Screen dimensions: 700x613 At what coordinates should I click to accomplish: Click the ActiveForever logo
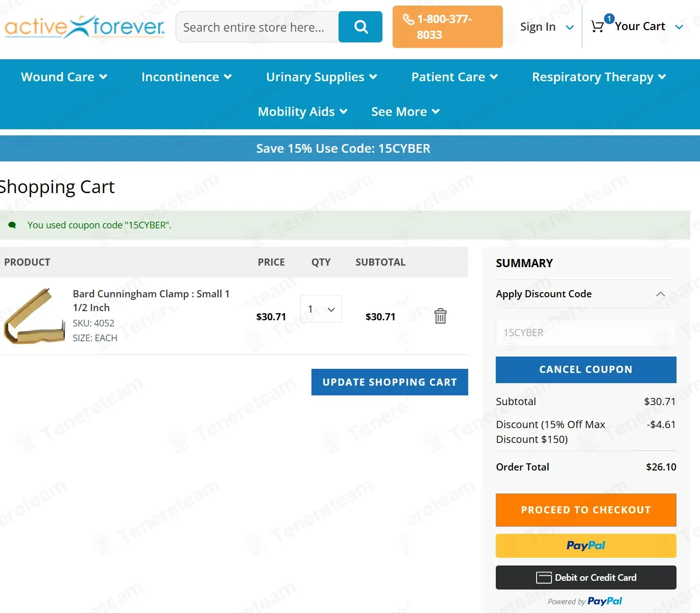tap(85, 27)
